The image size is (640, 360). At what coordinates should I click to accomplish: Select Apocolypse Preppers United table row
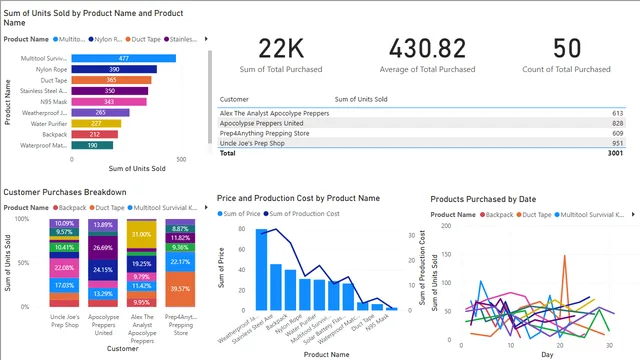click(421, 123)
